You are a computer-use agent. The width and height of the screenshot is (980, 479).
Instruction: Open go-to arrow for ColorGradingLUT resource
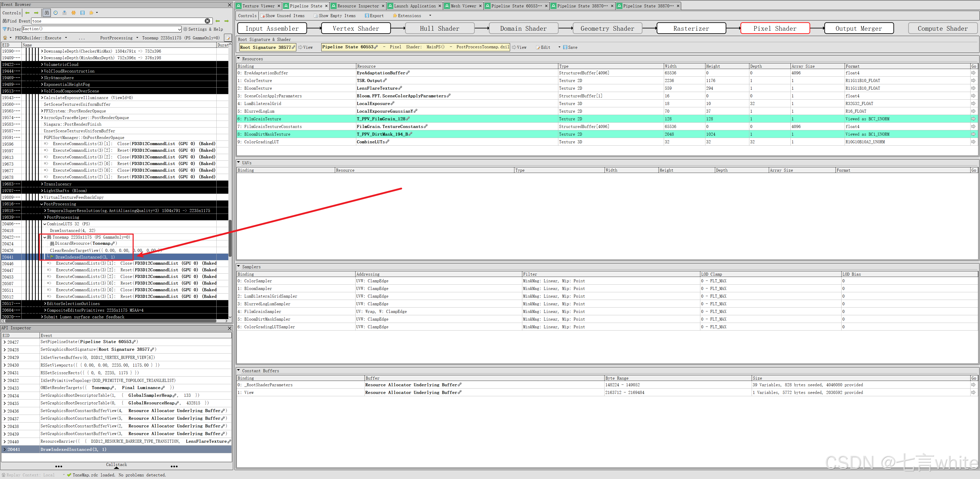[x=973, y=142]
